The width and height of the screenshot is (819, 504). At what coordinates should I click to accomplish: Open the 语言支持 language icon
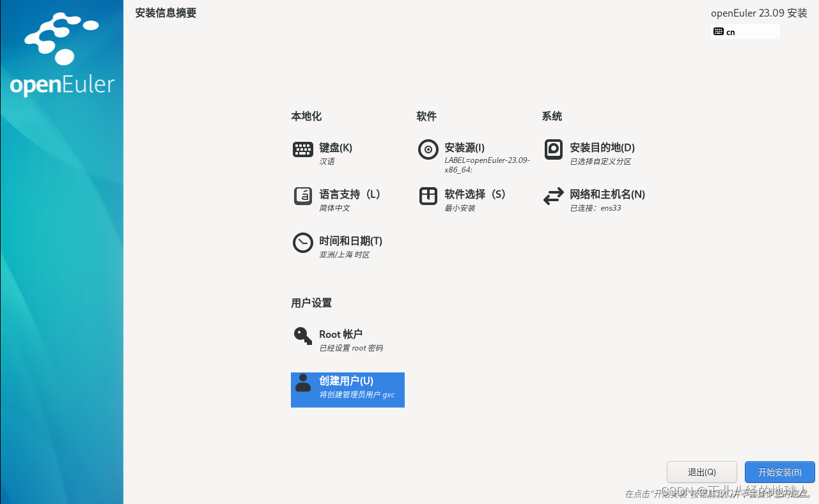coord(303,196)
